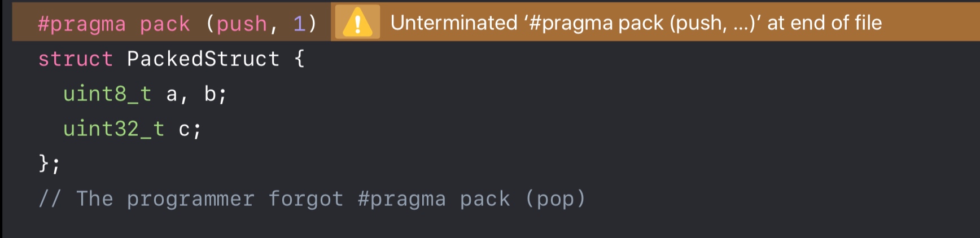Click the comment's leading double slashes

[50, 199]
